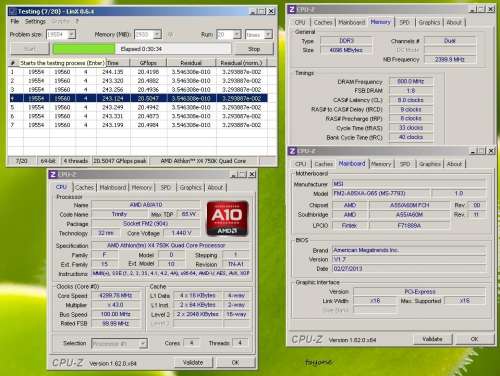Click the AMD A10 processor logo

pyautogui.click(x=227, y=218)
